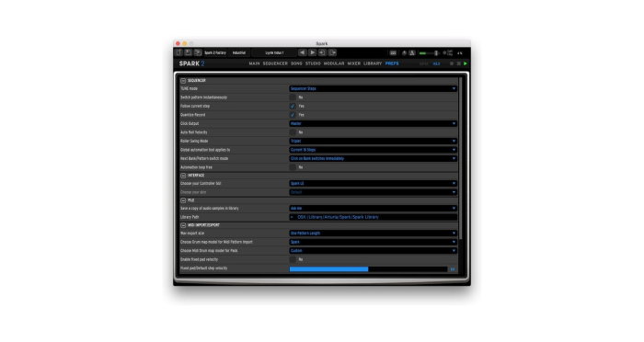The width and height of the screenshot is (644, 342).
Task: Open Next Bank/Pattern switch mode dropdown
Action: [373, 158]
